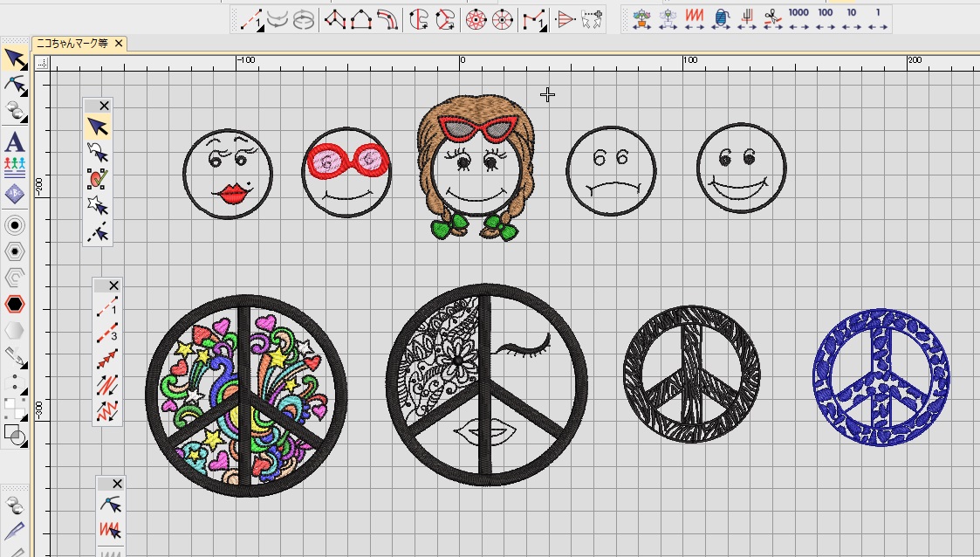
Task: Close the ニコちゃんマーク等 document tab
Action: tap(119, 43)
